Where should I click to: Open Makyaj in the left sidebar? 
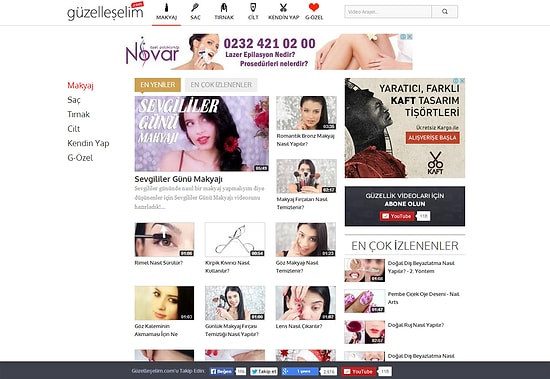(x=80, y=86)
